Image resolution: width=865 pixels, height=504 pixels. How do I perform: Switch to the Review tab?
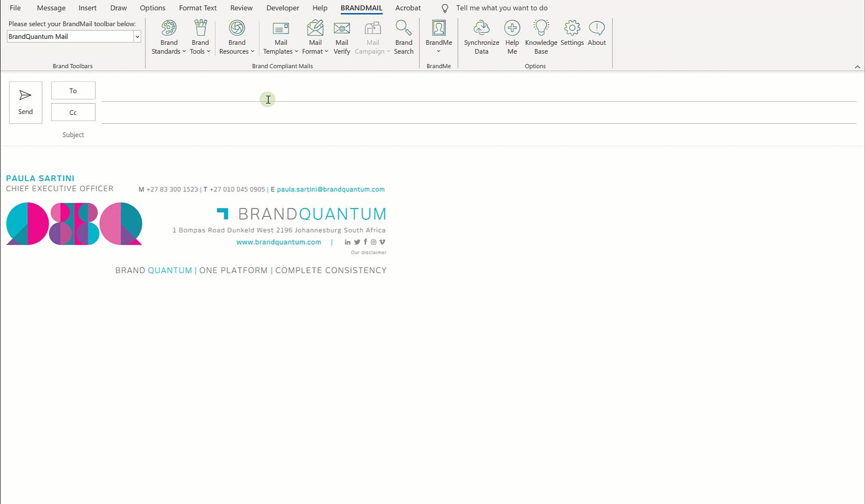tap(241, 8)
